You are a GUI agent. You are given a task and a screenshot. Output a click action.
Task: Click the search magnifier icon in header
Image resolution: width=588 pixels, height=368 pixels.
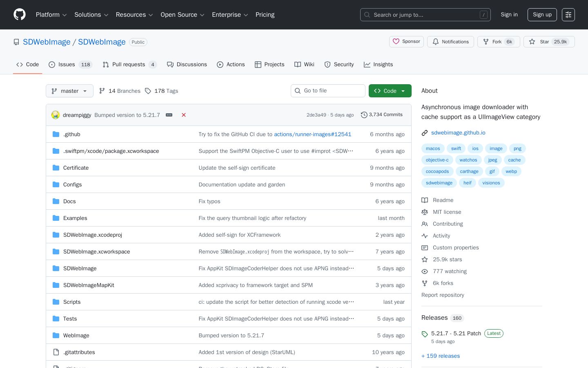[367, 15]
